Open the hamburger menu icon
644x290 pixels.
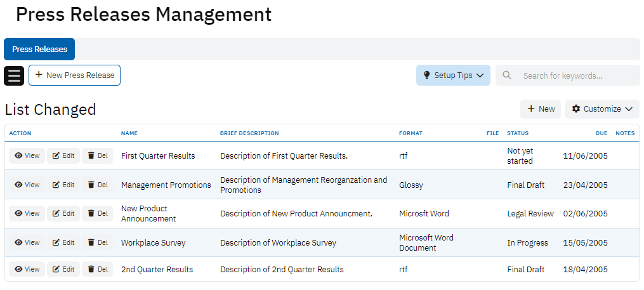(x=14, y=76)
